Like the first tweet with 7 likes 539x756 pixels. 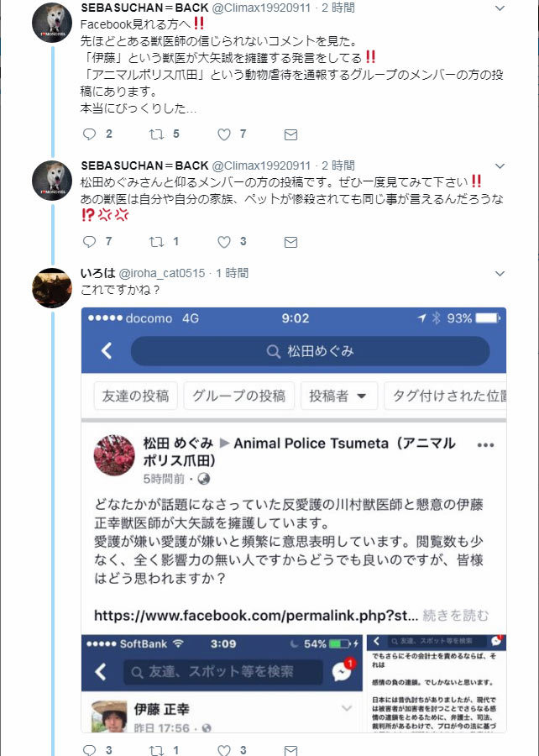pyautogui.click(x=224, y=134)
